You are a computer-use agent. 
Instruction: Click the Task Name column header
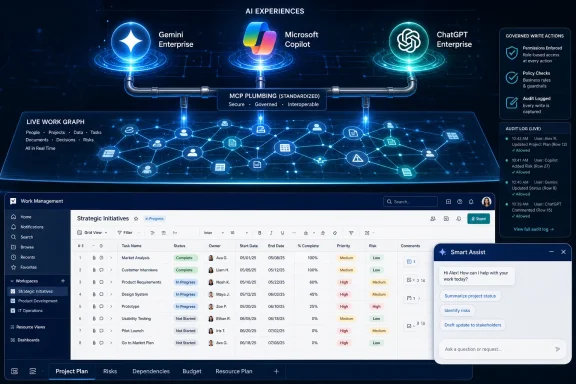[x=132, y=246]
